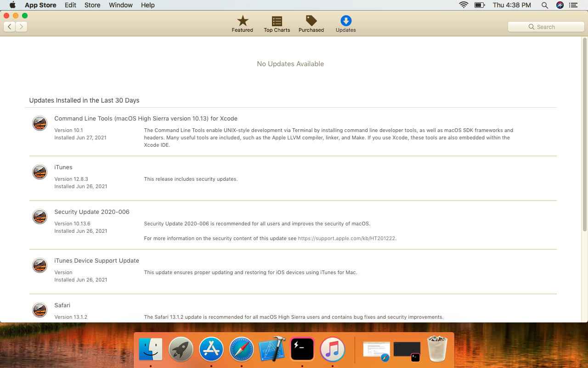Go forward with the right arrow button
Image resolution: width=588 pixels, height=368 pixels.
pos(22,27)
